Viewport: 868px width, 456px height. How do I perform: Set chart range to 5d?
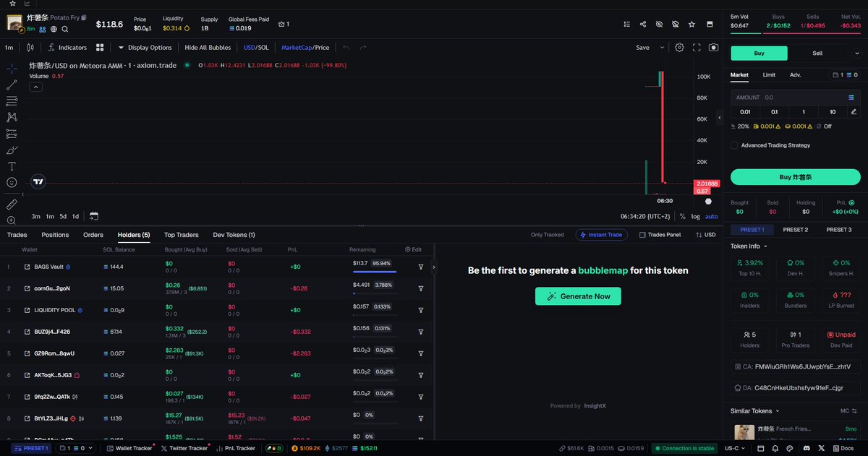coord(63,216)
